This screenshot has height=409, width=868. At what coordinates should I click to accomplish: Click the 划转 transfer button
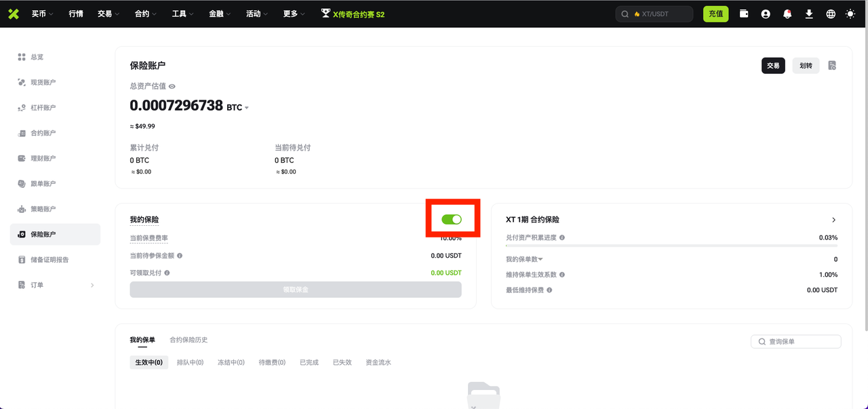tap(806, 66)
